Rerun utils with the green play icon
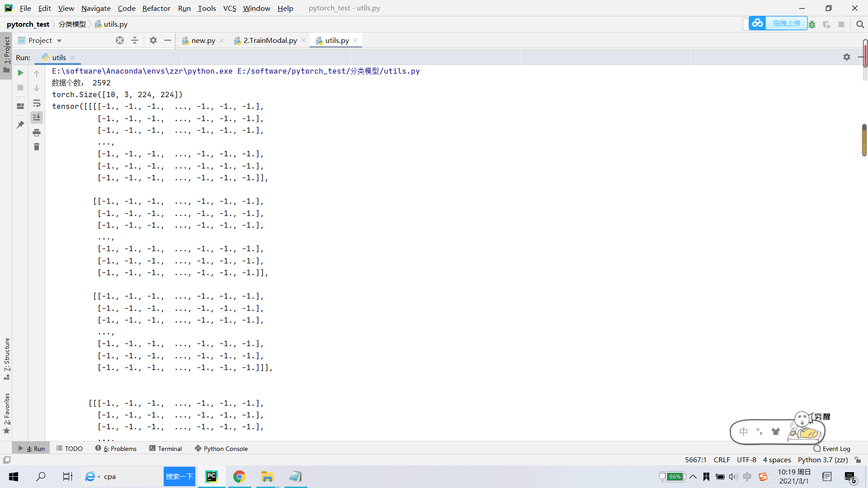 (x=20, y=73)
